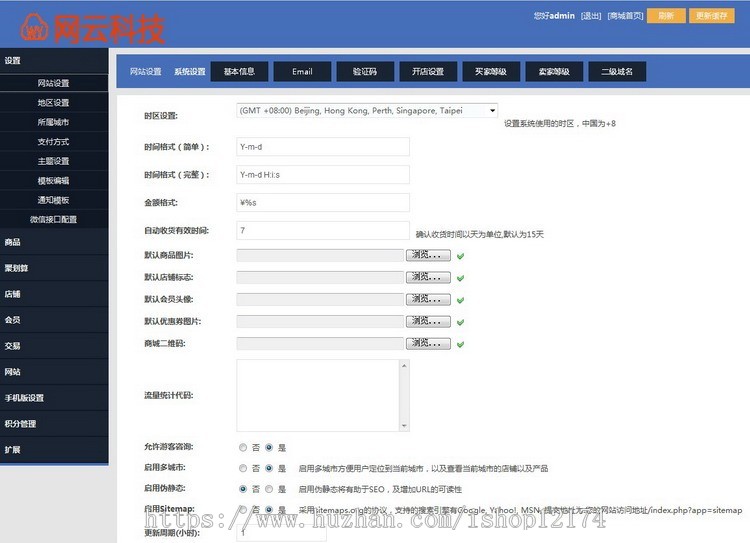750x543 pixels.
Task: Switch to the 买家等级 tab
Action: (x=491, y=72)
